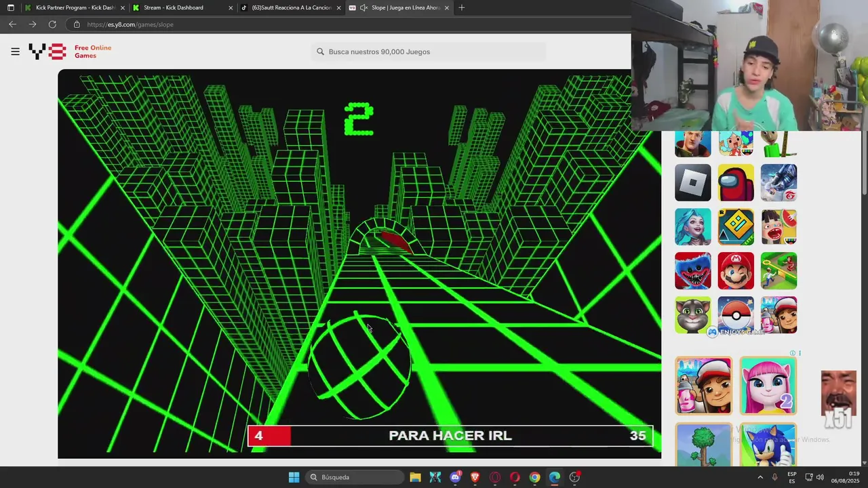Image resolution: width=868 pixels, height=488 pixels.
Task: Click the taskbar Búsqueda search box
Action: 355,477
